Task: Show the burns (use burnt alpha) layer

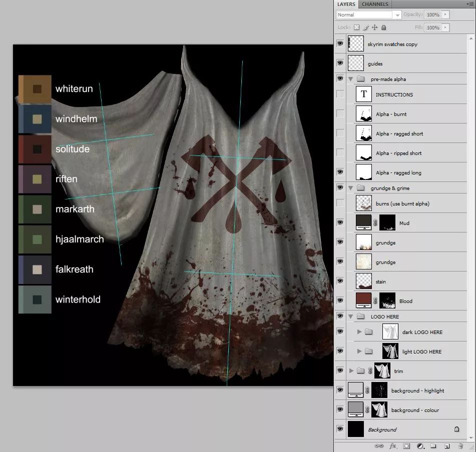Action: [340, 203]
